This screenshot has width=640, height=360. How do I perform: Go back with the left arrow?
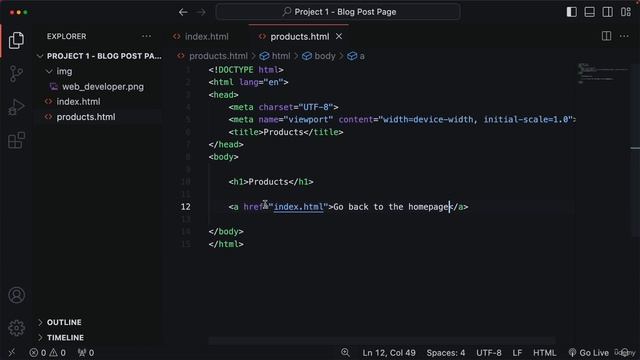click(x=183, y=12)
